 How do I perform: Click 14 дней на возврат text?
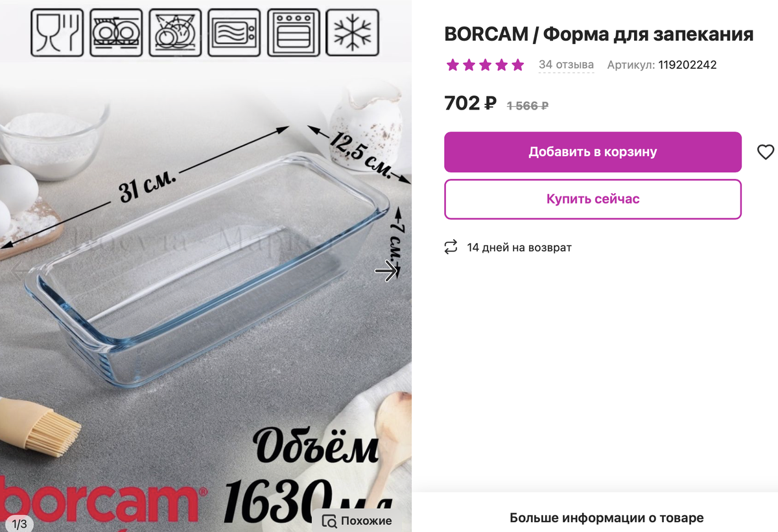pyautogui.click(x=519, y=248)
